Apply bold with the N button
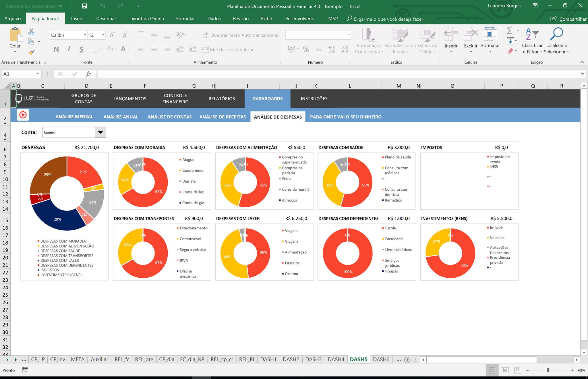This screenshot has width=588, height=379. [x=56, y=49]
